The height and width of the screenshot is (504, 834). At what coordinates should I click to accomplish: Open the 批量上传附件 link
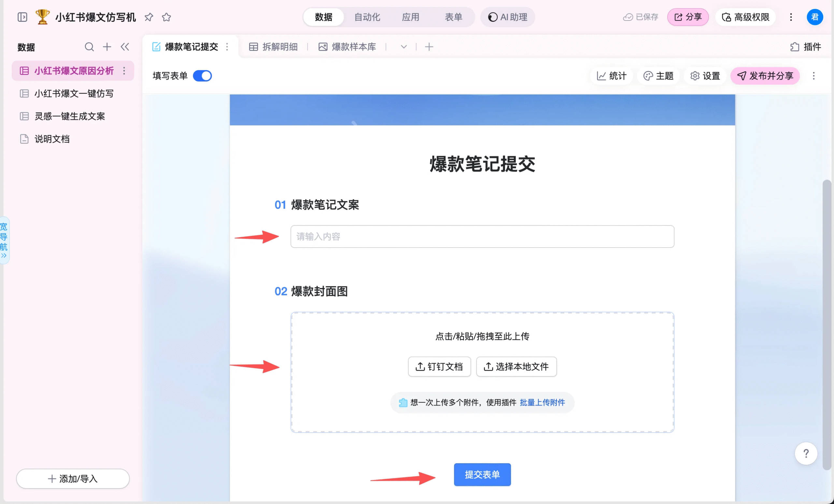(x=542, y=402)
